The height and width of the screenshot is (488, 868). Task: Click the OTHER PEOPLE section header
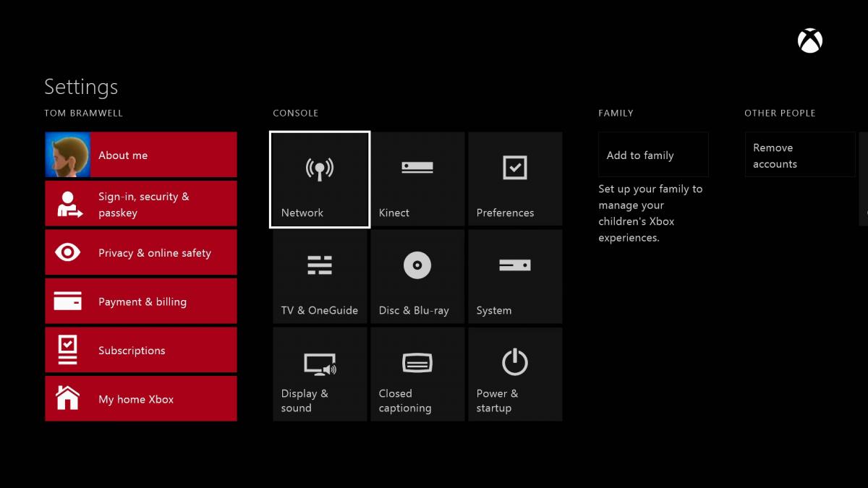pyautogui.click(x=780, y=114)
